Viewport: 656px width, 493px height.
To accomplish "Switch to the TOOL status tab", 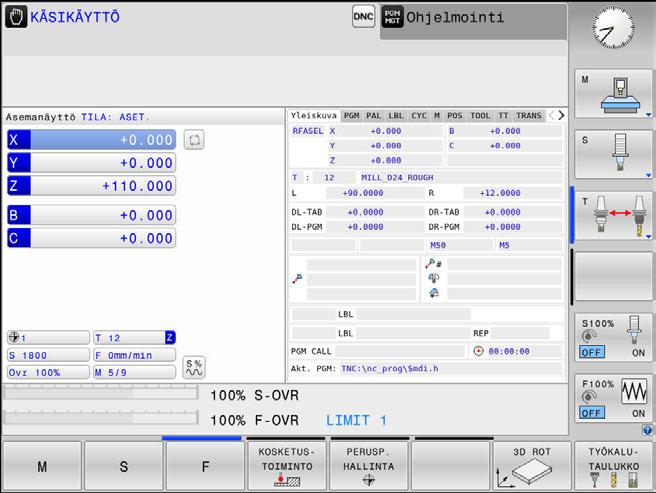I will point(480,116).
